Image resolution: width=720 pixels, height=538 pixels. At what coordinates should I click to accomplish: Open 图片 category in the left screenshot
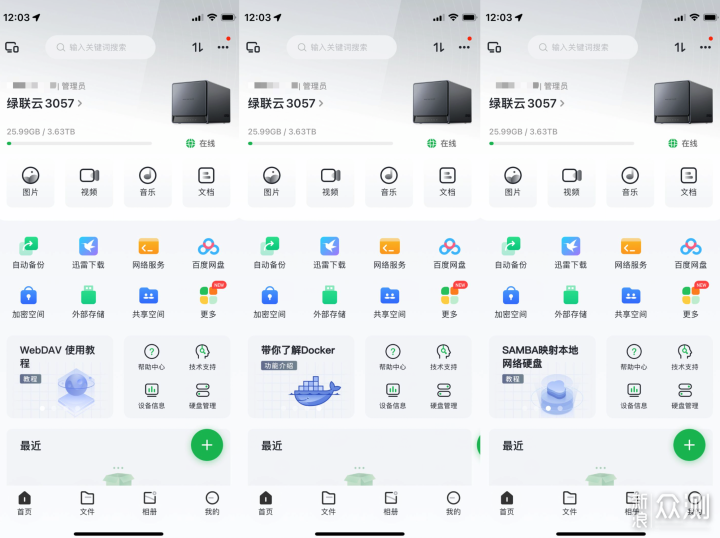(x=30, y=182)
